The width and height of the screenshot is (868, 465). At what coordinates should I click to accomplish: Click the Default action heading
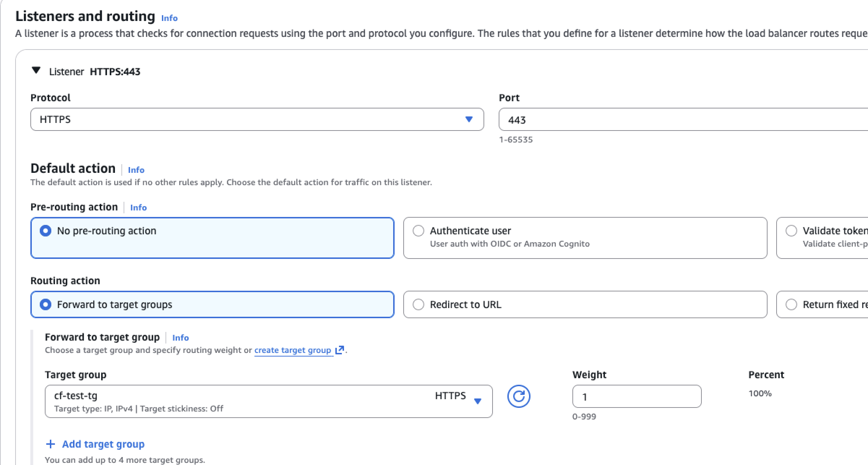tap(73, 168)
